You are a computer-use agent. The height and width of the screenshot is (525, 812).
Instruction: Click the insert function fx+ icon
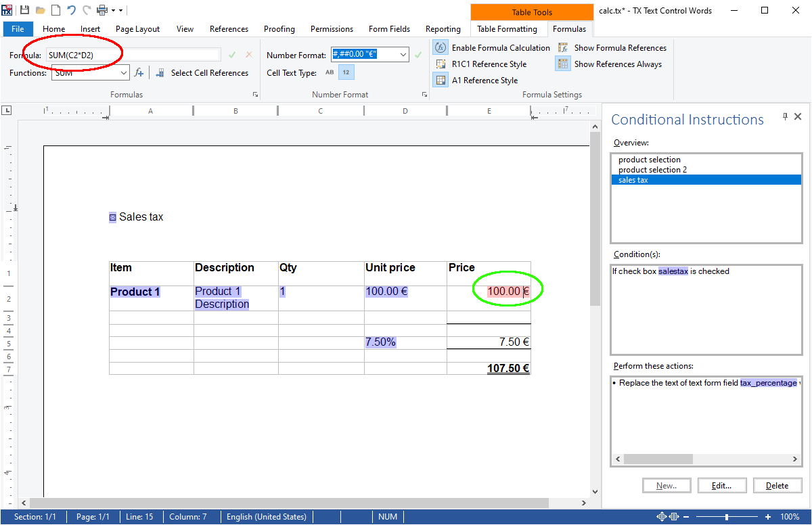(x=139, y=72)
